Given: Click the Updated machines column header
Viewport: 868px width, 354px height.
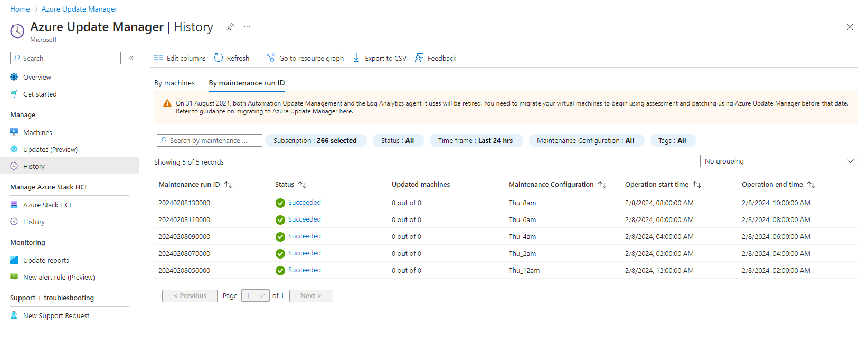Looking at the screenshot, I should (421, 185).
